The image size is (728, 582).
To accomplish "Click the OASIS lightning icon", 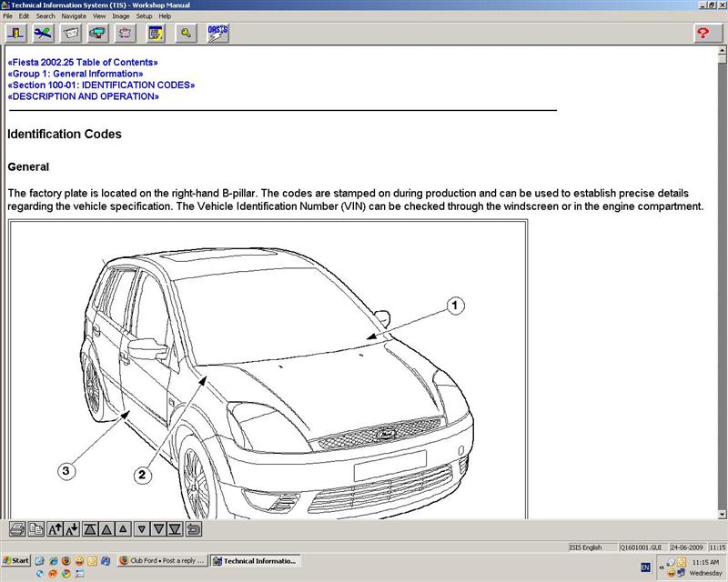I will pos(217,34).
